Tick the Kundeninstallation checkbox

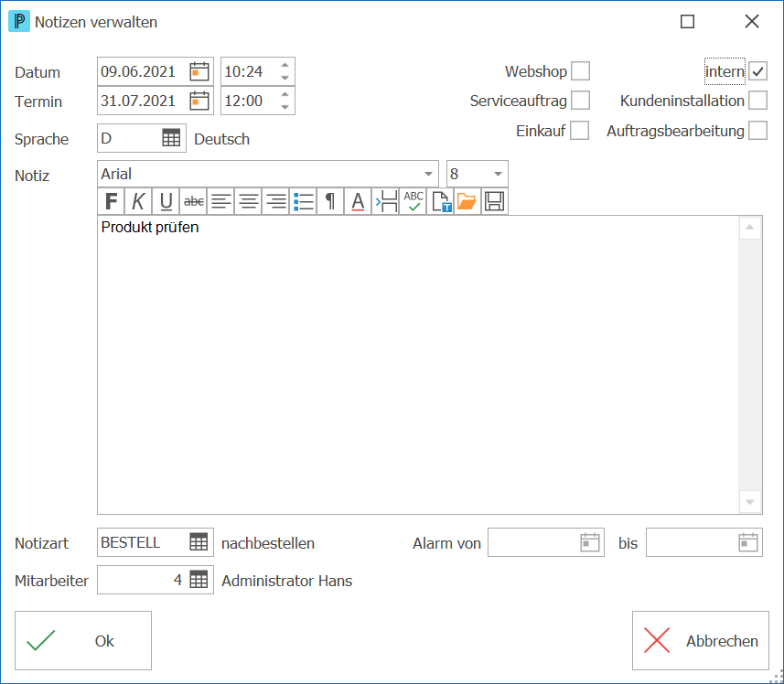click(x=758, y=100)
